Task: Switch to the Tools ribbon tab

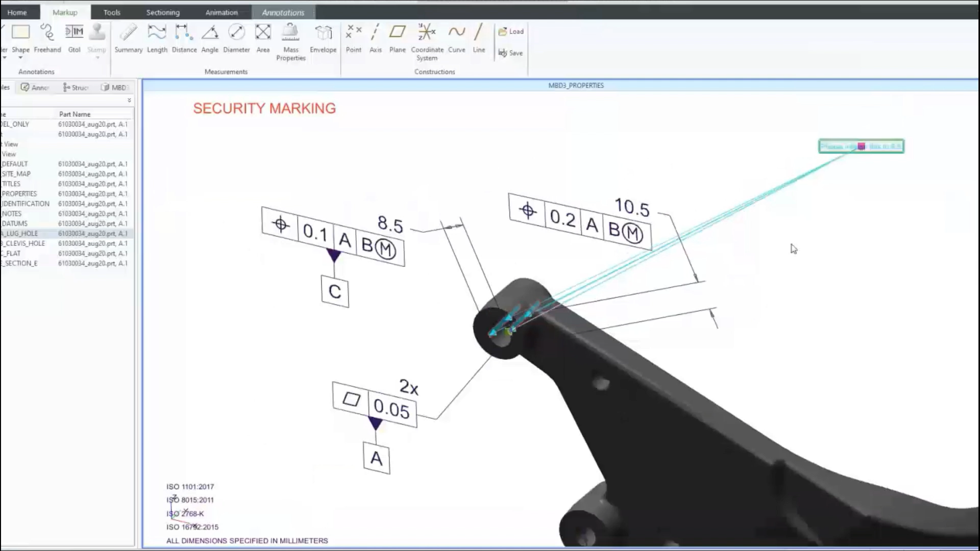Action: [x=112, y=12]
